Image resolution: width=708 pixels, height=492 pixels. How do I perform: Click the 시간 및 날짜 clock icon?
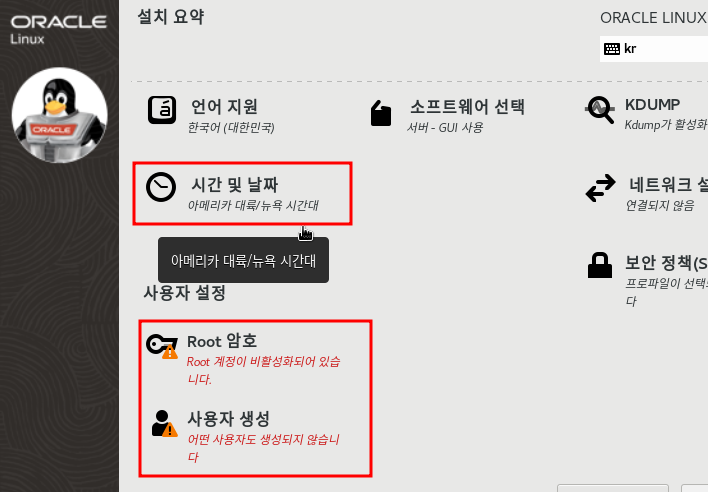click(x=161, y=187)
